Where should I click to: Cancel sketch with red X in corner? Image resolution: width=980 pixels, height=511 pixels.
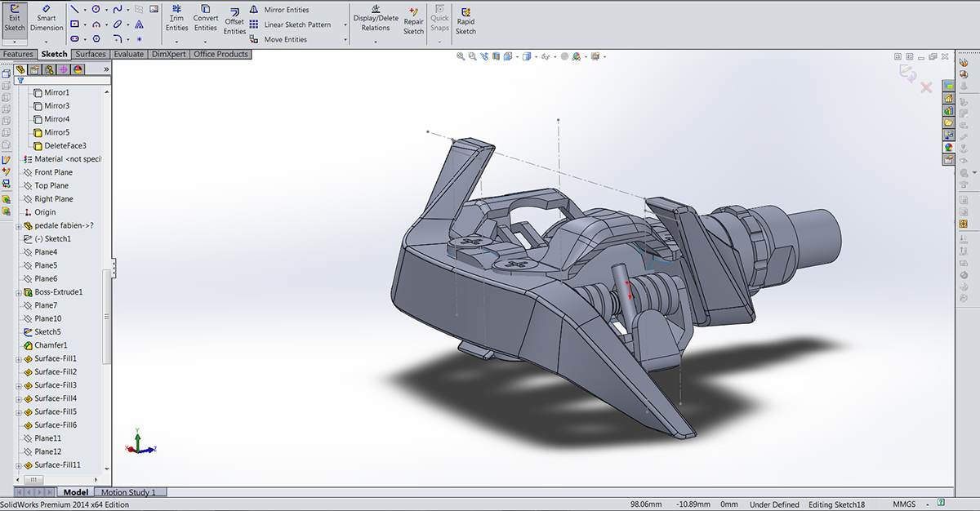926,87
